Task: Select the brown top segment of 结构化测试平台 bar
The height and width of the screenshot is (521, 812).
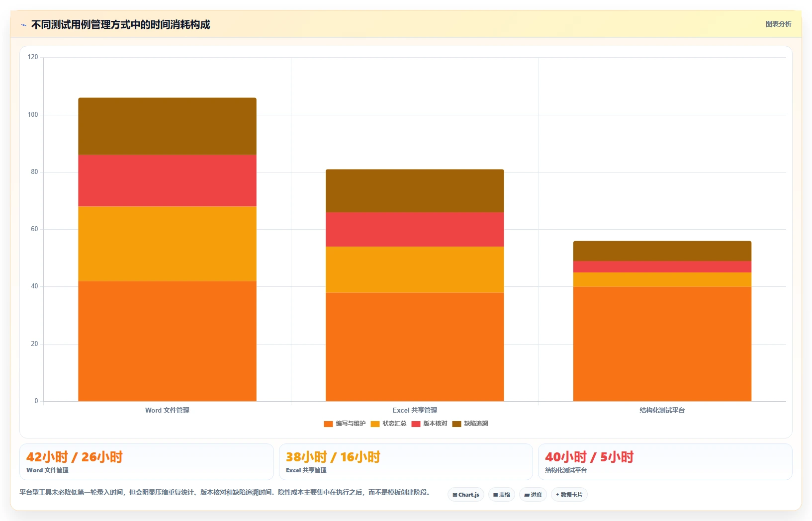Action: (662, 251)
